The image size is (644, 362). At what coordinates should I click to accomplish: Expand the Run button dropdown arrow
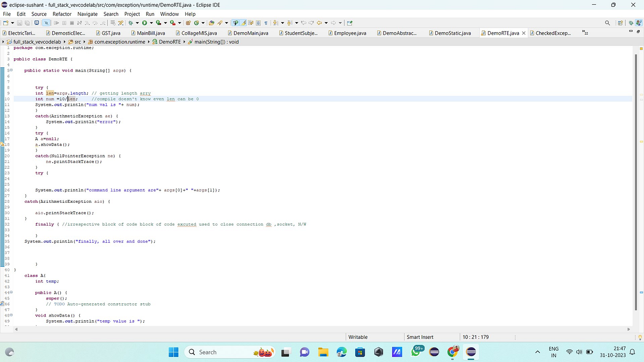tap(151, 23)
